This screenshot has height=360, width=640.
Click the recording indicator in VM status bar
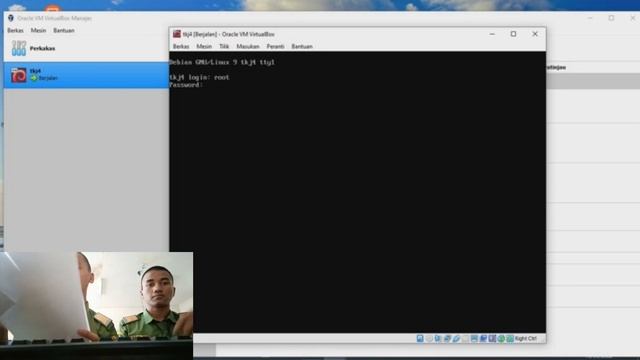(484, 338)
